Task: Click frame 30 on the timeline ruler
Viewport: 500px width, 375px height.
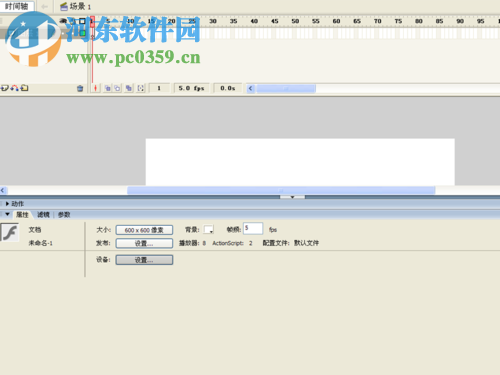Action: (213, 21)
